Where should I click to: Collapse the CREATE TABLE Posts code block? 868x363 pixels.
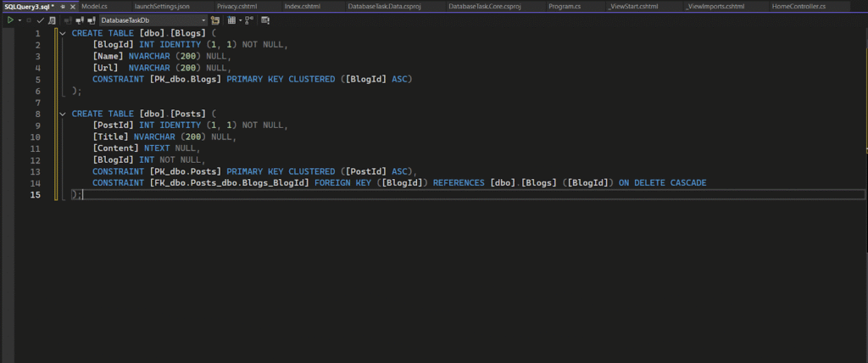(63, 114)
